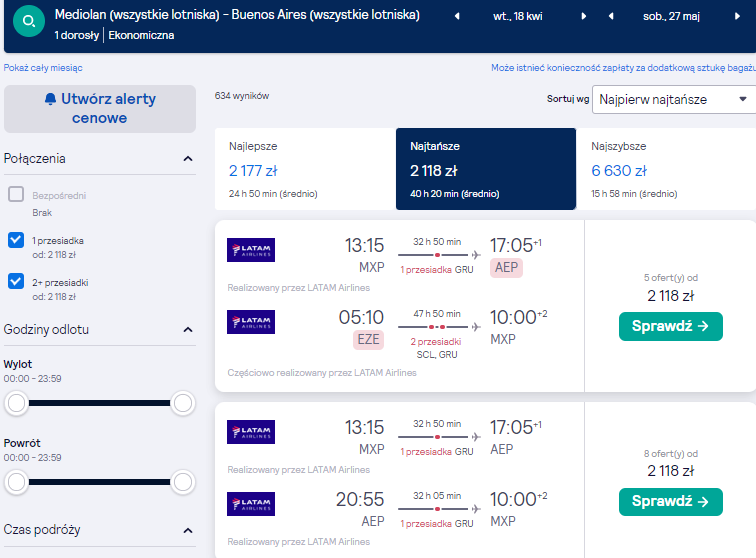Screen dimensions: 756x558
Task: Click the left handle of Wylot slider
Action: tap(16, 403)
